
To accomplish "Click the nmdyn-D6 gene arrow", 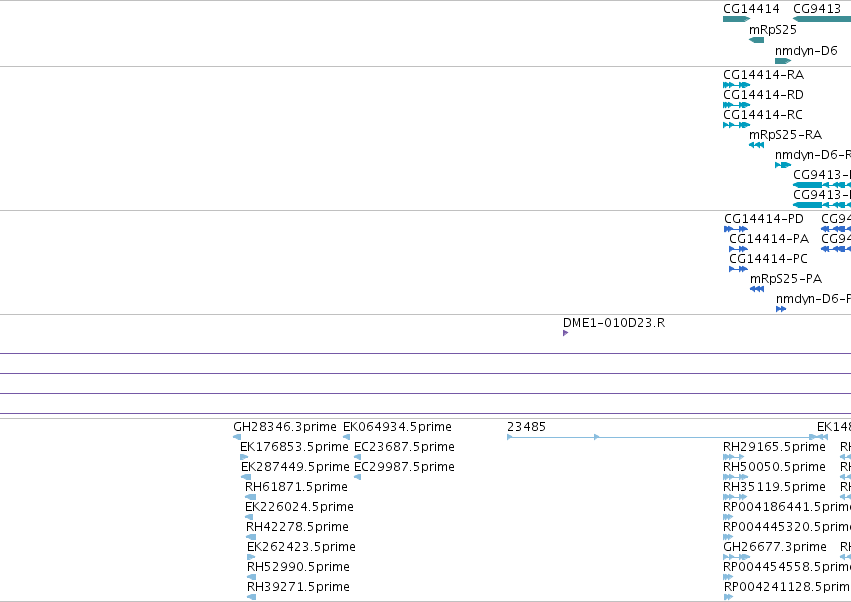I will (x=783, y=61).
